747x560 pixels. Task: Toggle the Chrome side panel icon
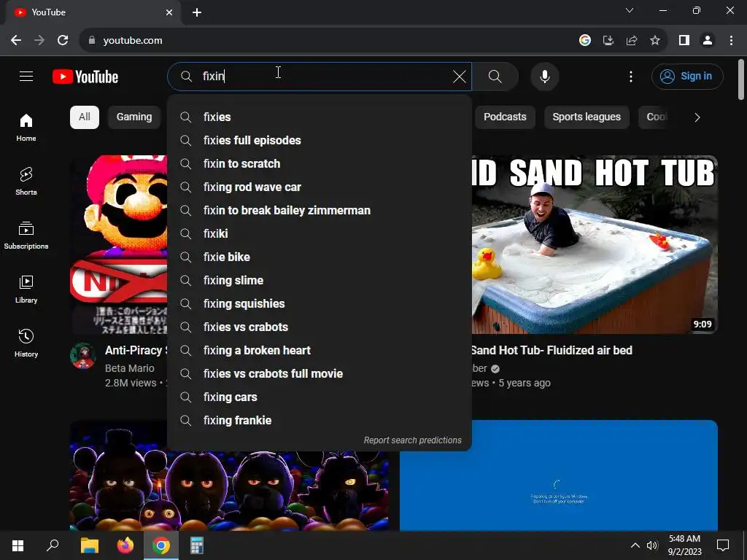684,41
